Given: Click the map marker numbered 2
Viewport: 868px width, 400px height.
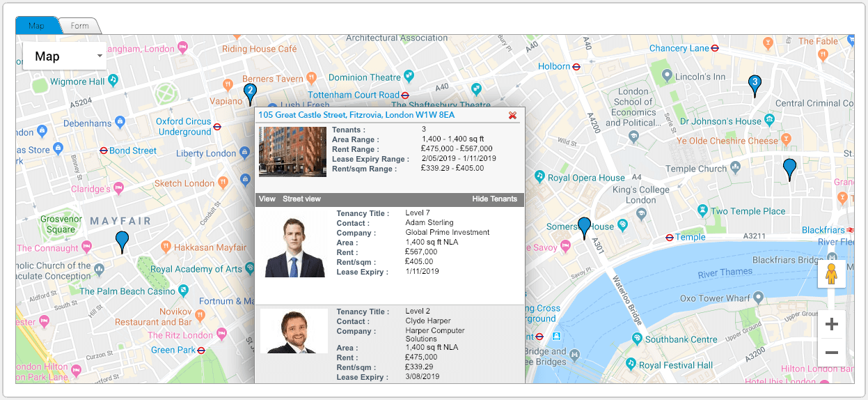Looking at the screenshot, I should click(250, 92).
